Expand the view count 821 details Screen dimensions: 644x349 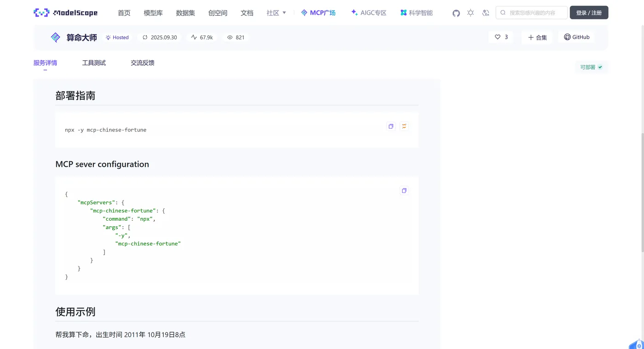(236, 37)
